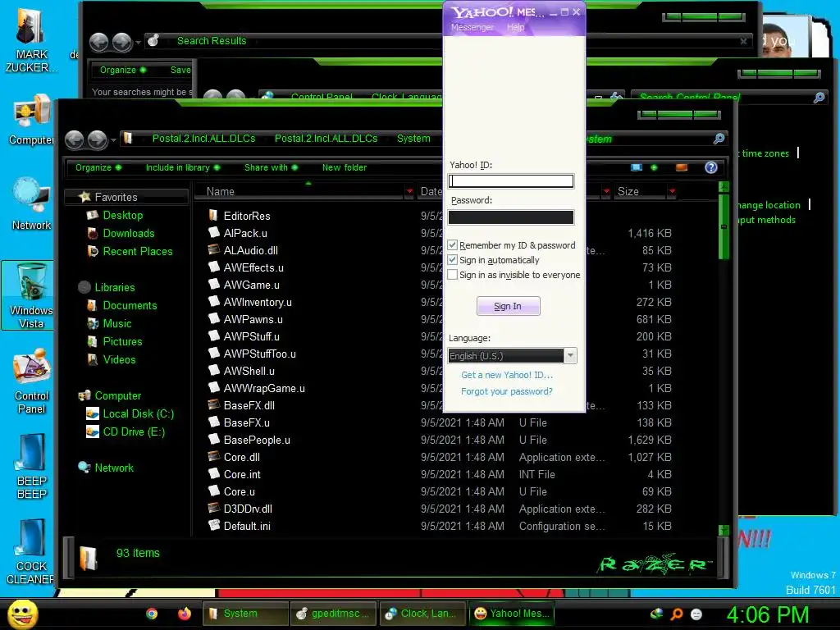Launch Firefox from the taskbar
Viewport: 840px width, 630px height.
184,614
